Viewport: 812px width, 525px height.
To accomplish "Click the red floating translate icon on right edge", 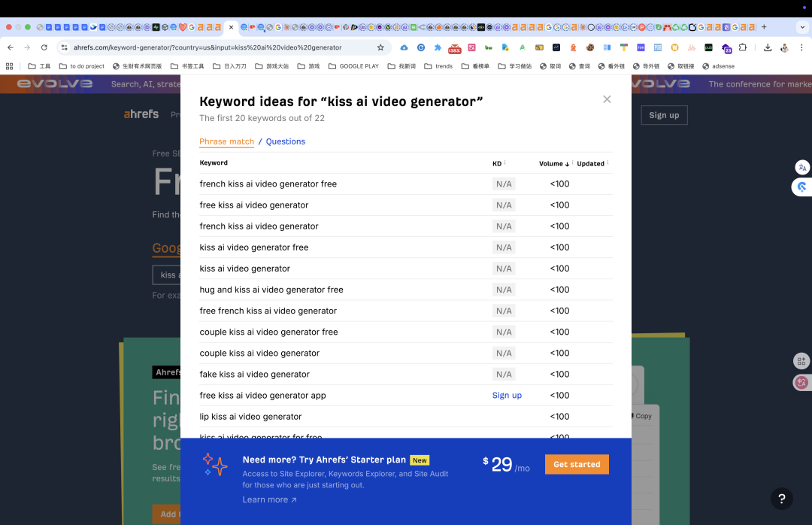I will pos(801,383).
